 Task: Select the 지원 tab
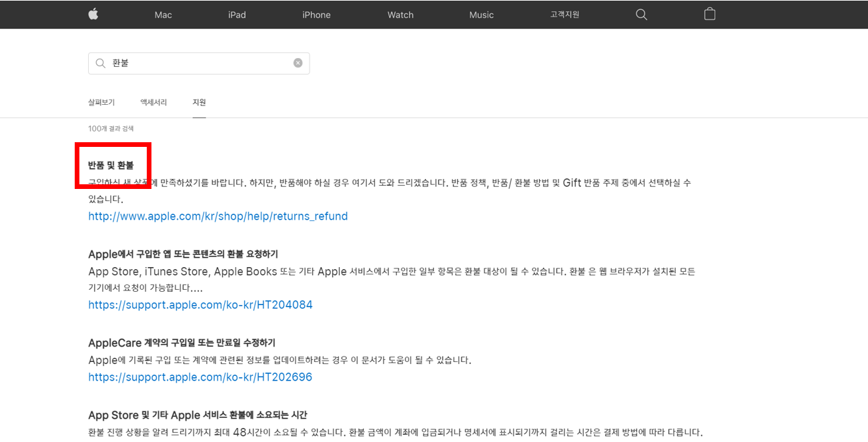[x=199, y=102]
